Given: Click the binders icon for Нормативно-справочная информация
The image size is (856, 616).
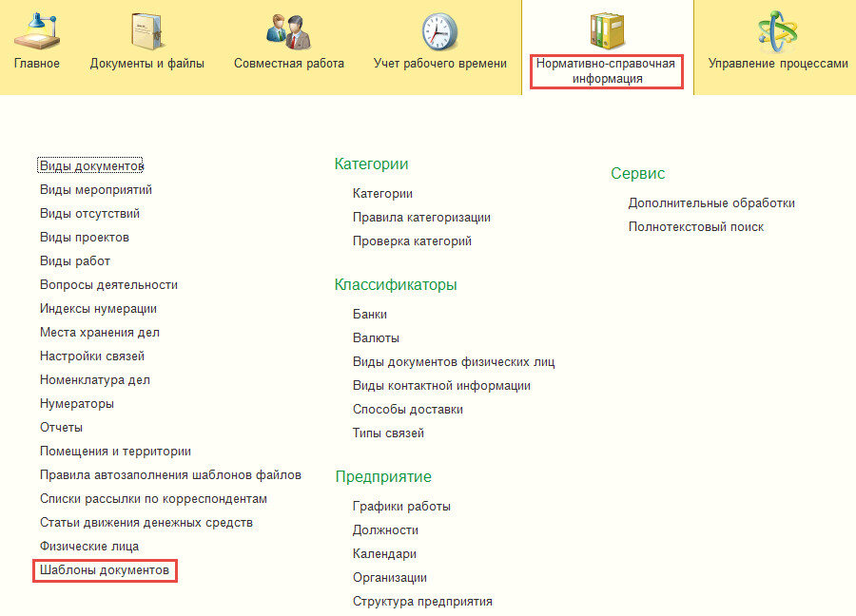Looking at the screenshot, I should 607,31.
